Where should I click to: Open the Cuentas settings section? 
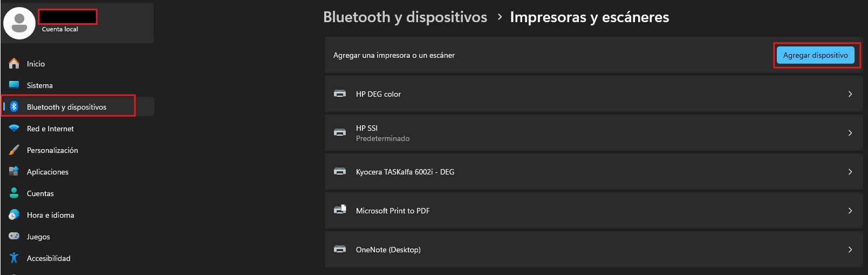click(40, 193)
